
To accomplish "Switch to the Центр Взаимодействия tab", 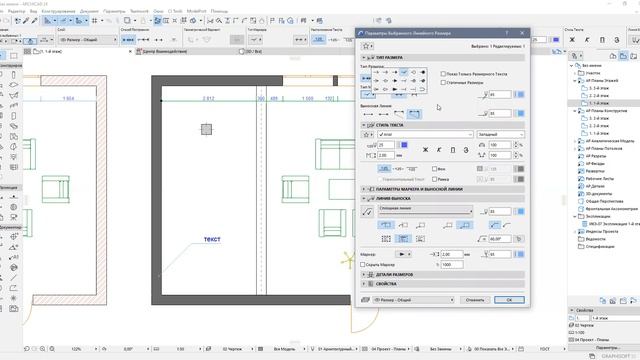I will (186, 52).
